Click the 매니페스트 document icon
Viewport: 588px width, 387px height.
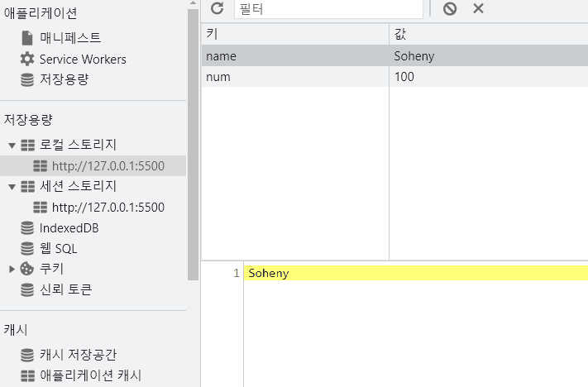[27, 38]
